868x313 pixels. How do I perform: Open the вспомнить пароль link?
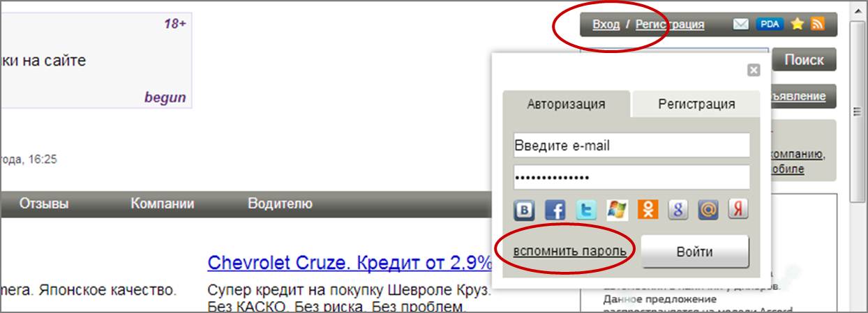point(569,250)
